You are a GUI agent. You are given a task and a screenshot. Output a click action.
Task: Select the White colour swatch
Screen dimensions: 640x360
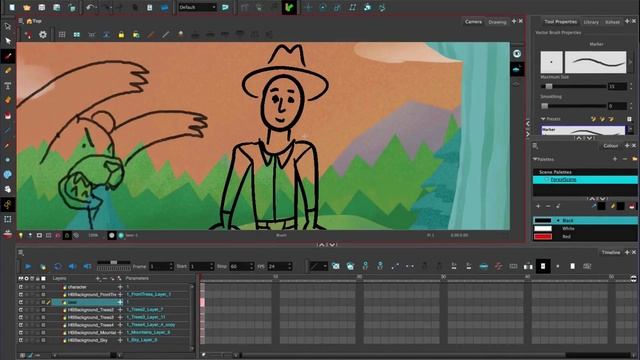543,229
